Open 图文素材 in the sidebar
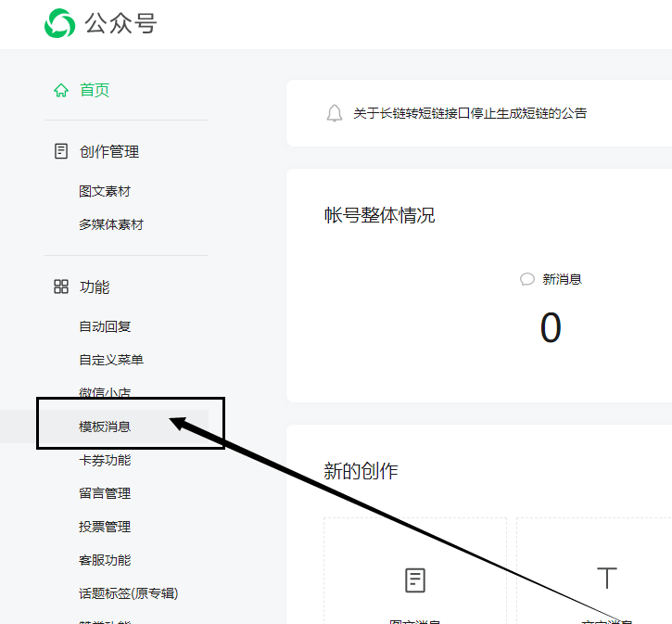This screenshot has height=624, width=672. pos(105,191)
